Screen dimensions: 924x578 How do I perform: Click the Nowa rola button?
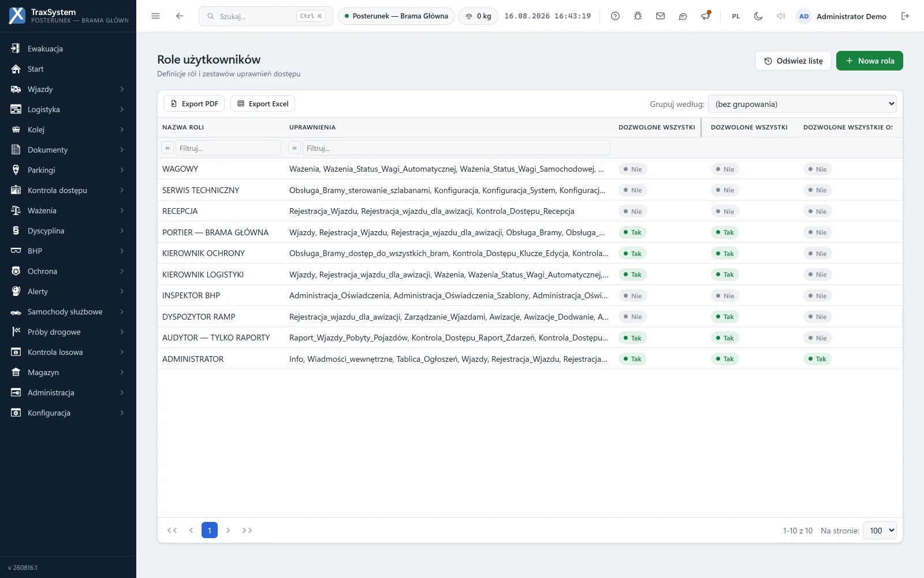(869, 61)
